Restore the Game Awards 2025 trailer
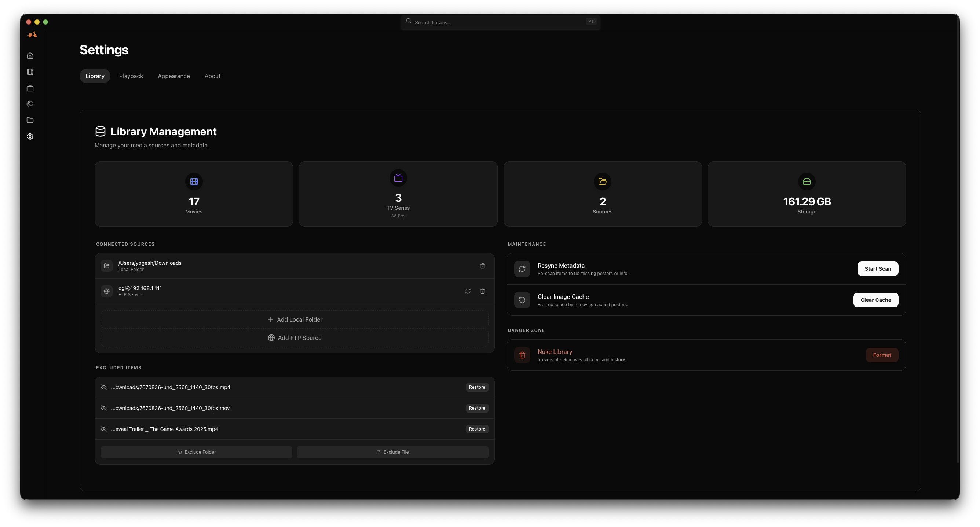 (x=477, y=429)
